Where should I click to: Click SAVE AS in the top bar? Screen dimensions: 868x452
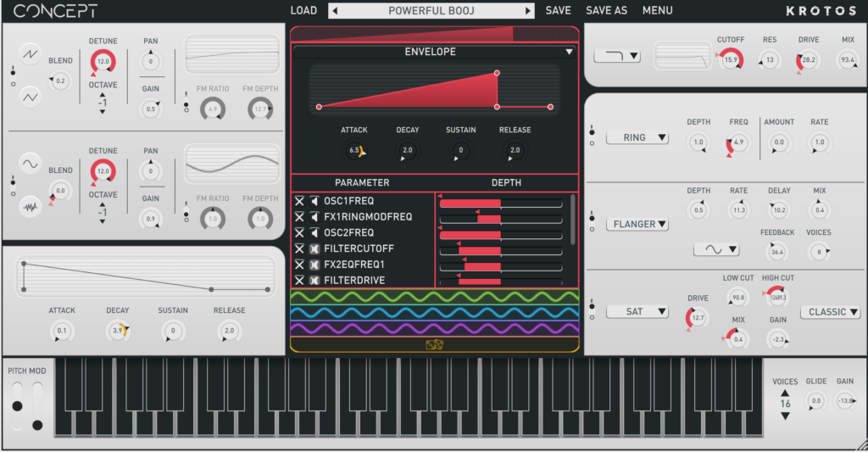pos(606,11)
